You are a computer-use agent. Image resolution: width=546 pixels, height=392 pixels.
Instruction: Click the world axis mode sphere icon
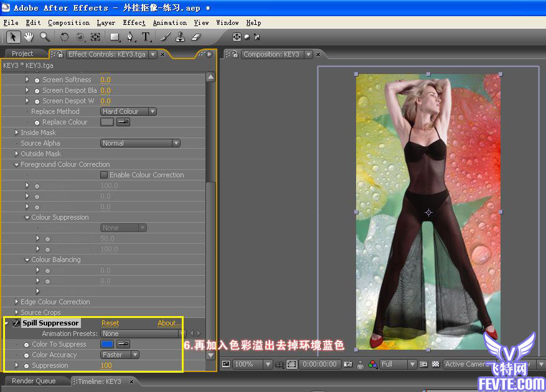247,37
